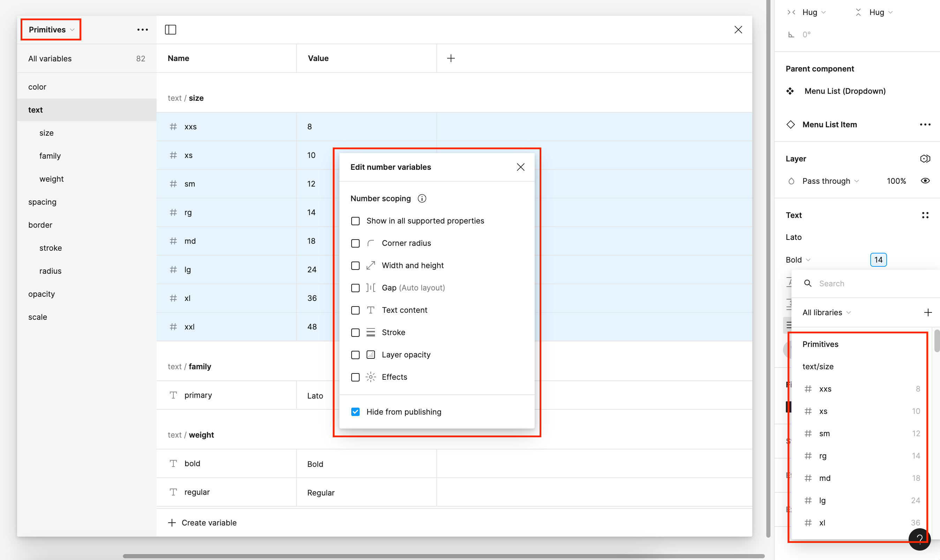The image size is (940, 560).
Task: Check the Text content scope
Action: click(x=355, y=310)
